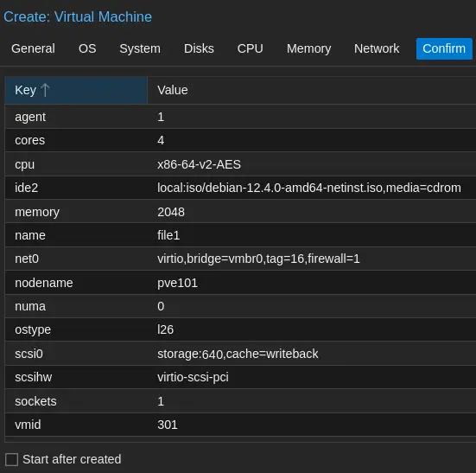The width and height of the screenshot is (476, 473).
Task: Open the CPU tab
Action: (251, 48)
